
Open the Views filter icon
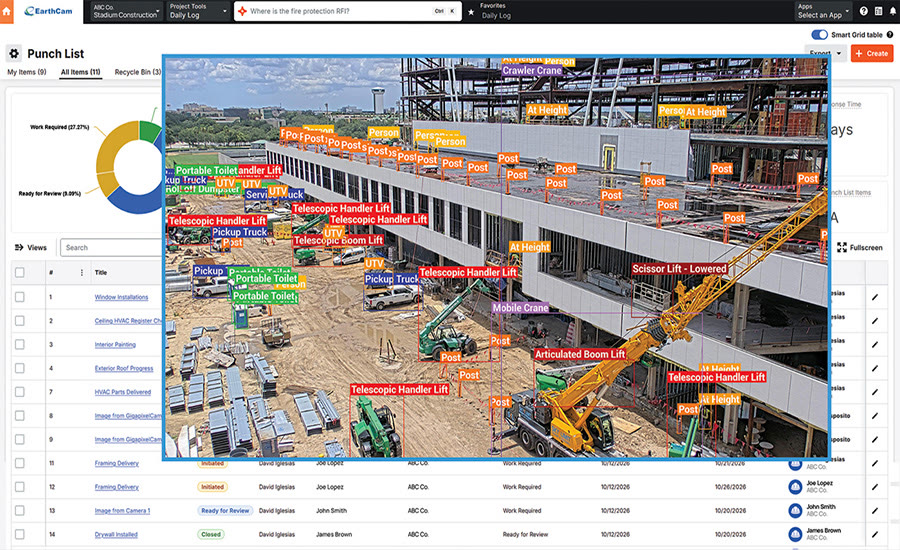pyautogui.click(x=19, y=247)
